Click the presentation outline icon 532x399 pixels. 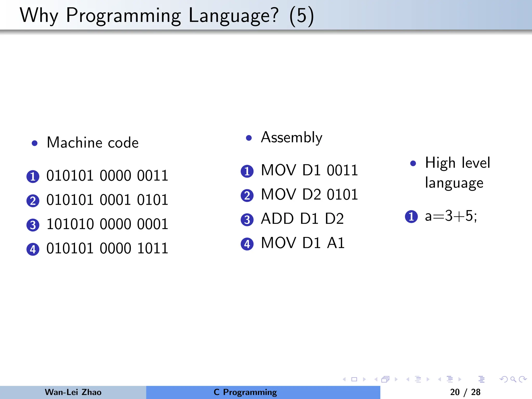481,379
